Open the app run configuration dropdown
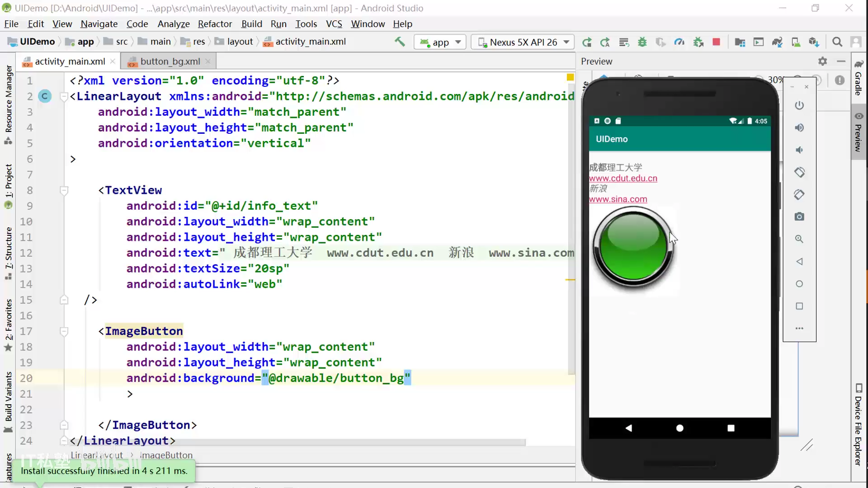This screenshot has width=868, height=488. [440, 42]
